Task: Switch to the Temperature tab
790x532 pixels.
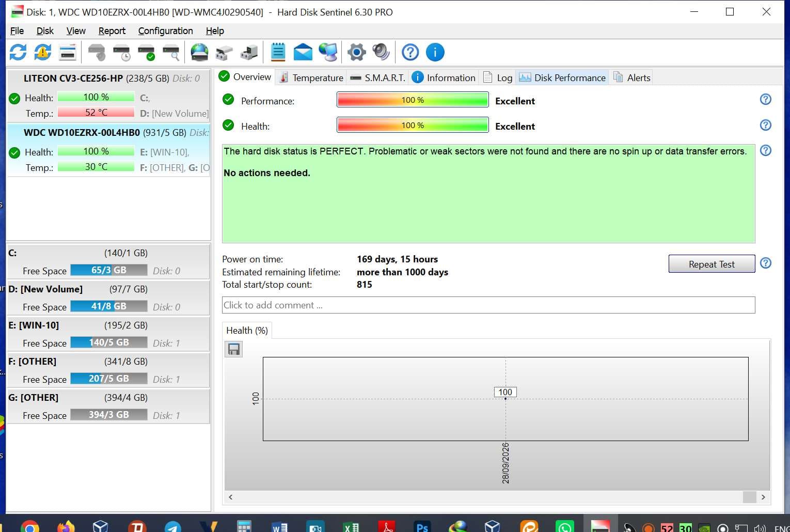Action: (x=311, y=77)
